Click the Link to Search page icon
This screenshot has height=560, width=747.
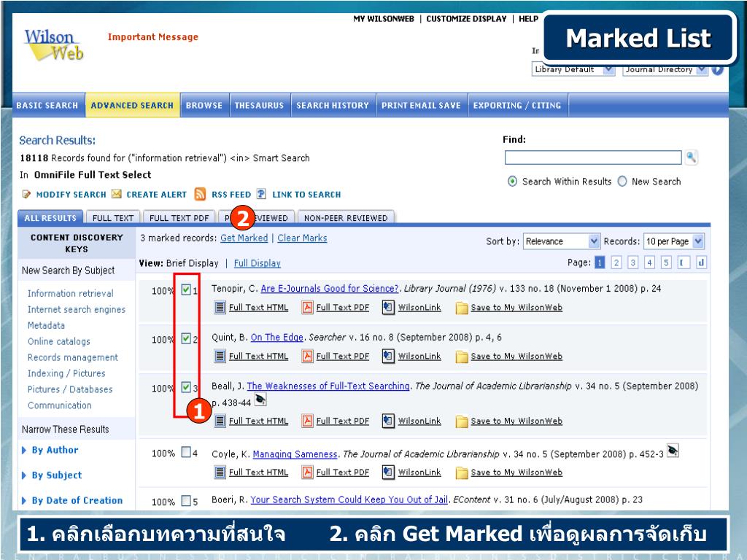point(261,194)
